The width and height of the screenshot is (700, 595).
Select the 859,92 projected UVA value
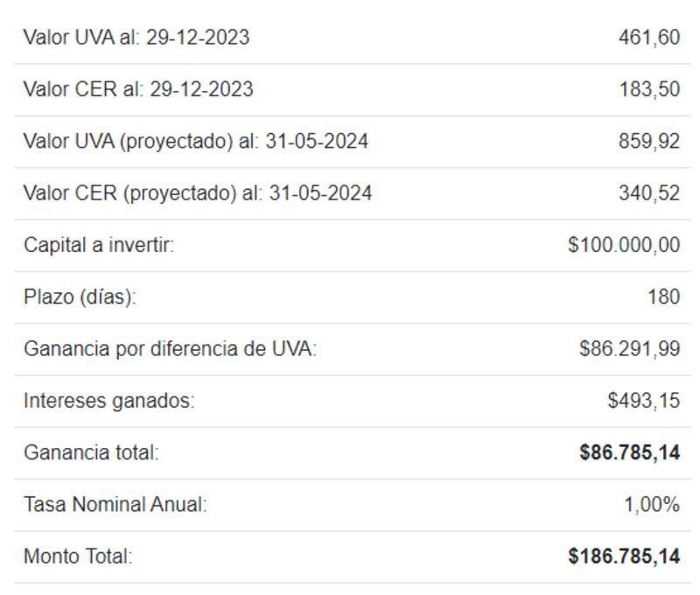click(648, 141)
